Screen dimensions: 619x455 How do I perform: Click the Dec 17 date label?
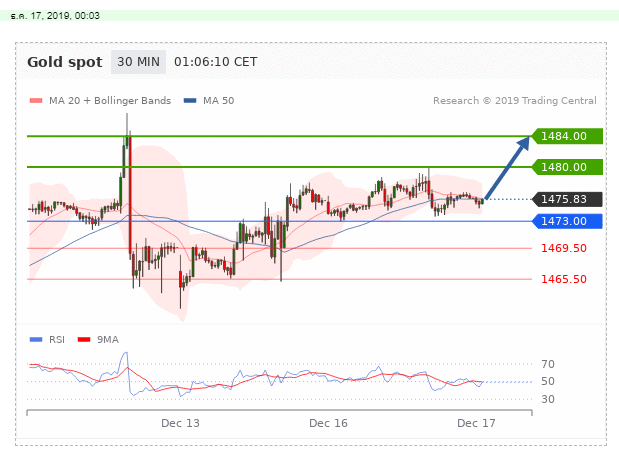tap(476, 423)
